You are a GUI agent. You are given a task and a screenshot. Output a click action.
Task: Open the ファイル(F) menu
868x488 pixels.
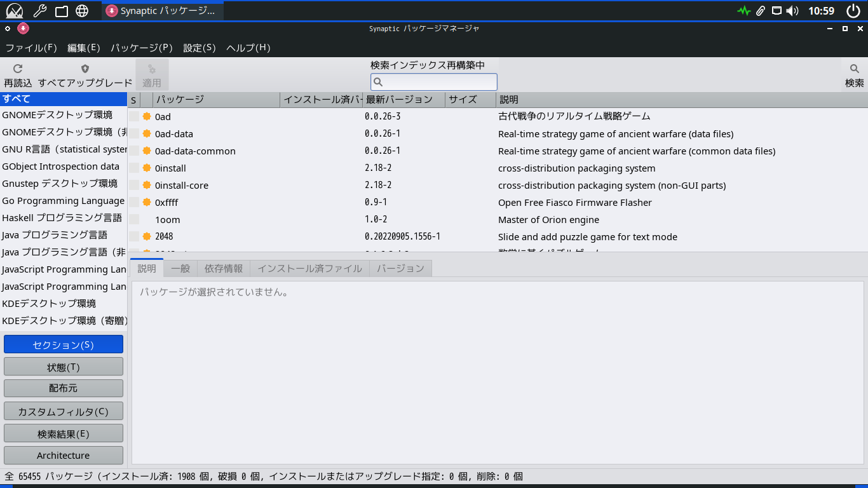tap(31, 48)
